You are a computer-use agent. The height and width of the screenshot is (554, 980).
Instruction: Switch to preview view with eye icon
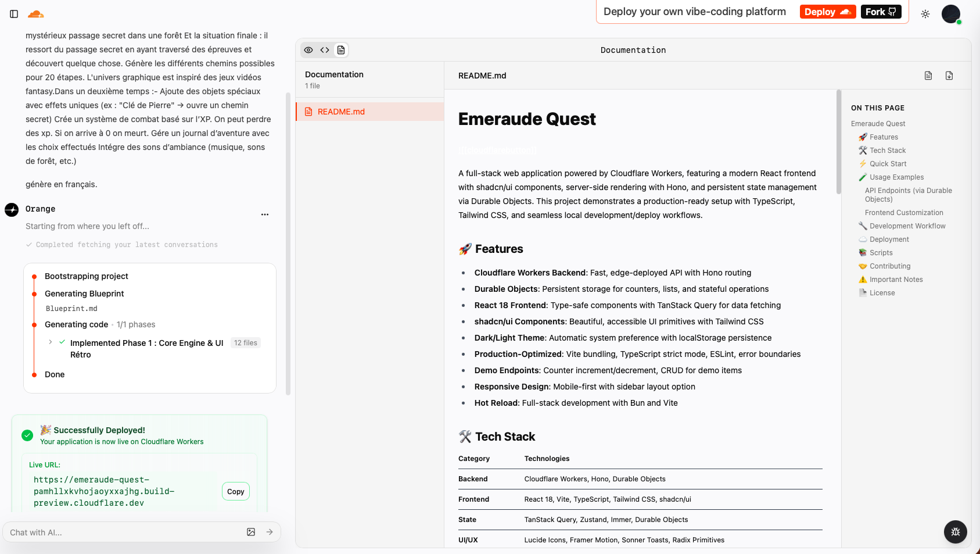[308, 50]
